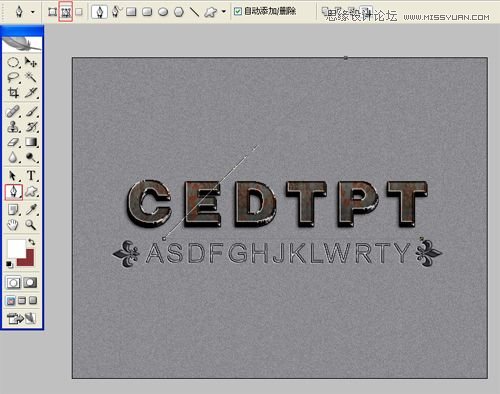500x394 pixels.
Task: Switch to Fill Pixels mode
Action: [79, 12]
